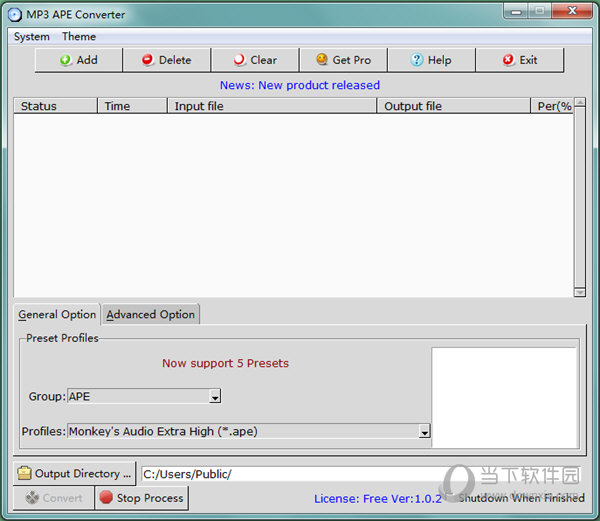600x521 pixels.
Task: Close the MP3 APE Converter window
Action: [x=572, y=11]
